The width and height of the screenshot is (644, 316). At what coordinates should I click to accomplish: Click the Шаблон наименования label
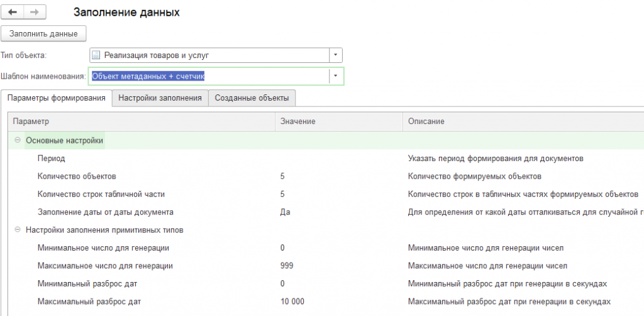click(x=43, y=76)
